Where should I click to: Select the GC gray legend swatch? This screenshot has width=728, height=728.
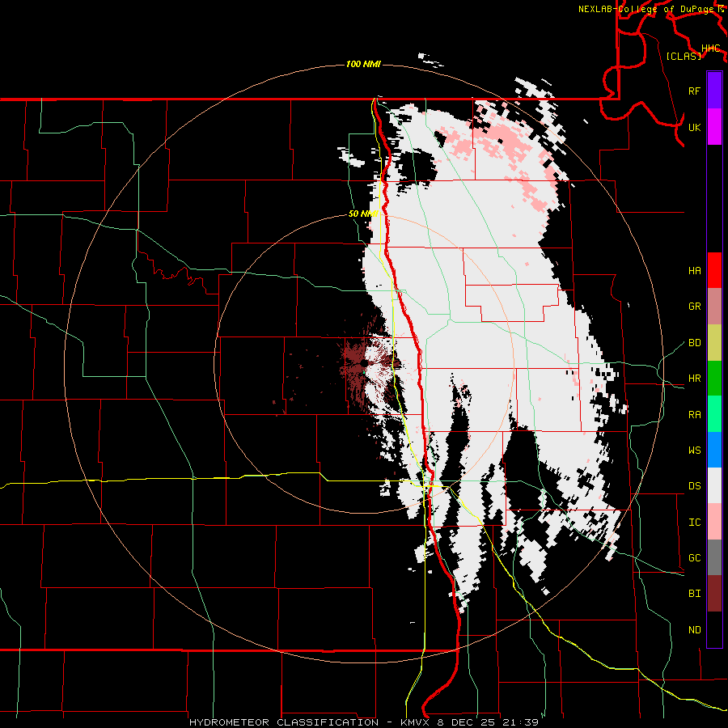714,557
